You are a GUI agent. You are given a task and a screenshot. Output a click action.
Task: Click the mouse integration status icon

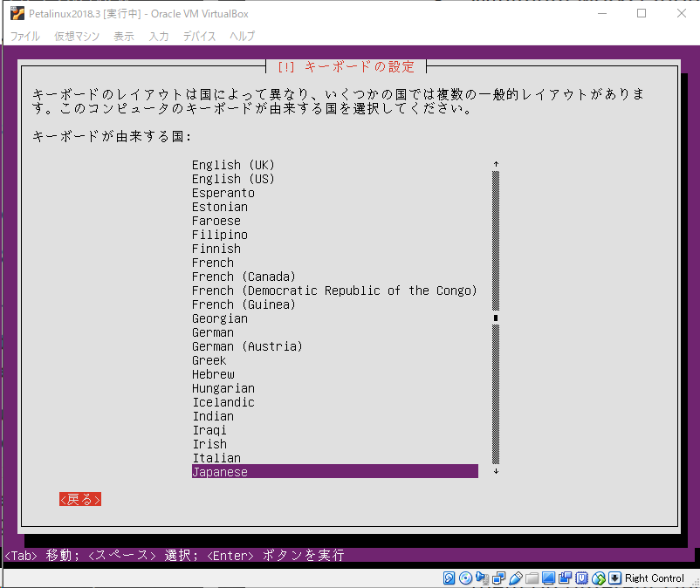(x=598, y=578)
